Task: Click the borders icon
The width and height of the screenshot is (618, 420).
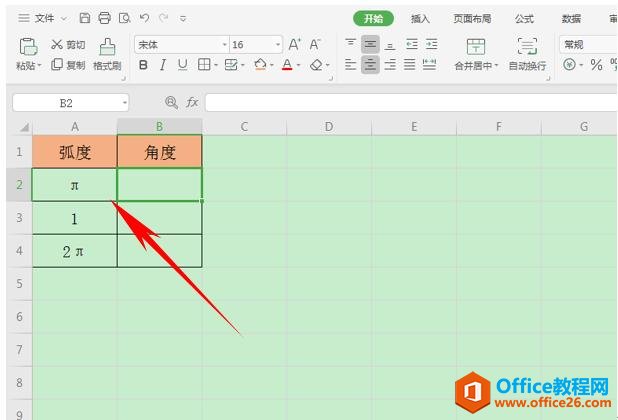Action: pyautogui.click(x=204, y=65)
